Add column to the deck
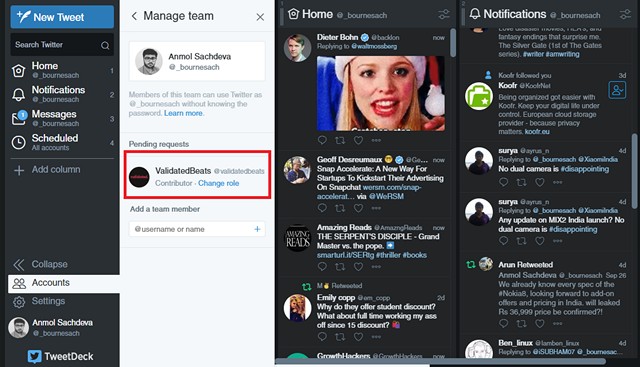The image size is (640, 367). pyautogui.click(x=47, y=170)
